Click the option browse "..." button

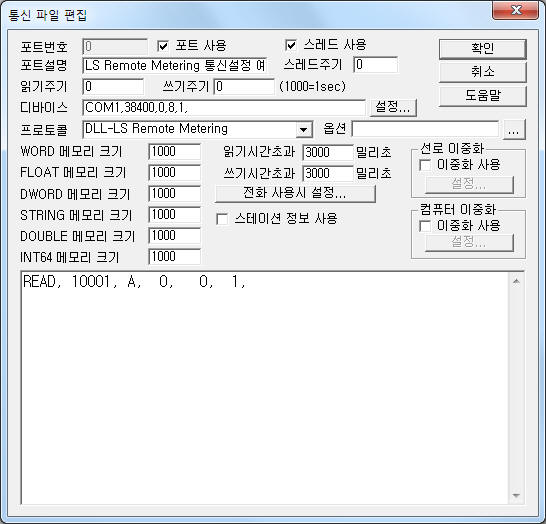(x=514, y=130)
